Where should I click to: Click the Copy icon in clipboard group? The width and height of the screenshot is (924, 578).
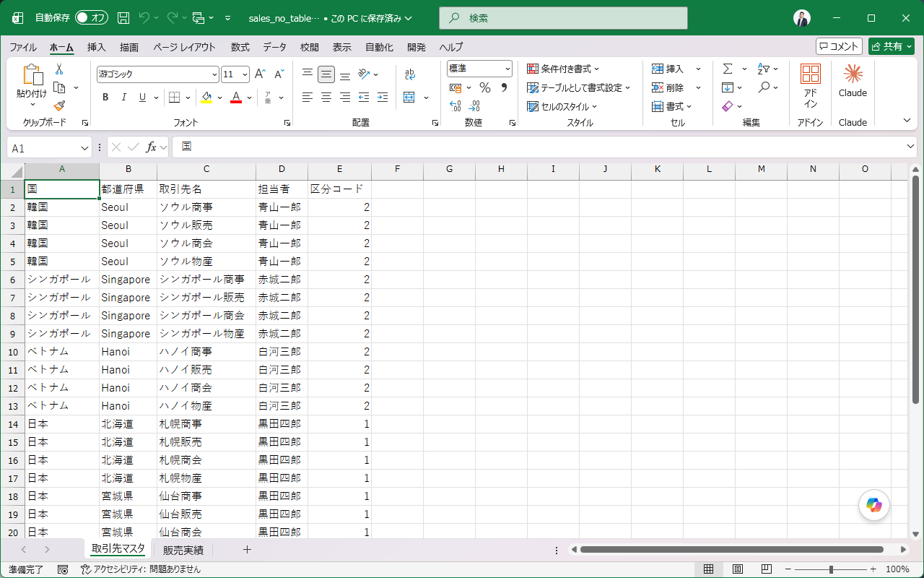59,87
